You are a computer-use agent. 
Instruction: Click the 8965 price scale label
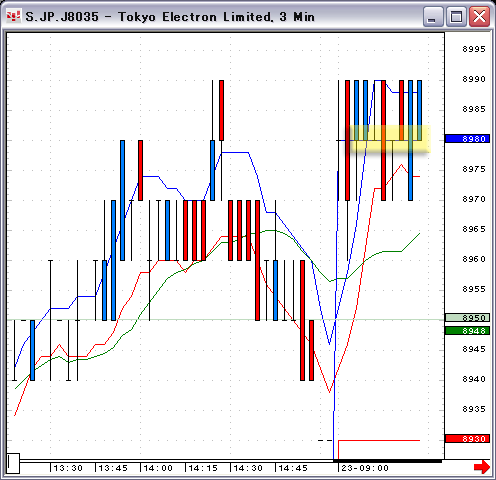[x=474, y=229]
